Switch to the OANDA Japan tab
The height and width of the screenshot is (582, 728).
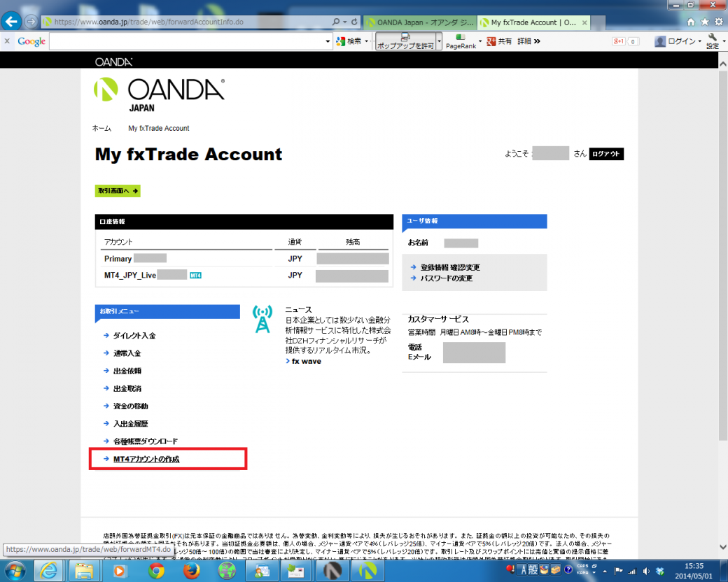tap(419, 22)
